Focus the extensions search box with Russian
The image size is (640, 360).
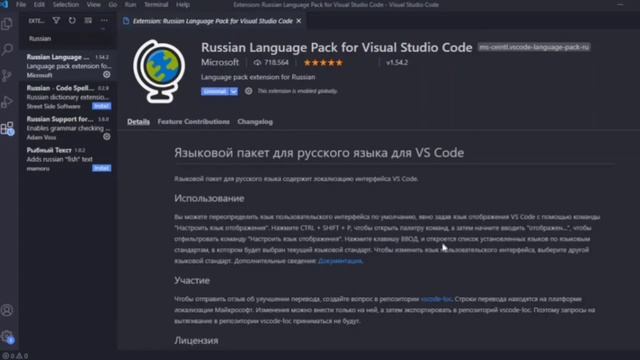click(67, 38)
